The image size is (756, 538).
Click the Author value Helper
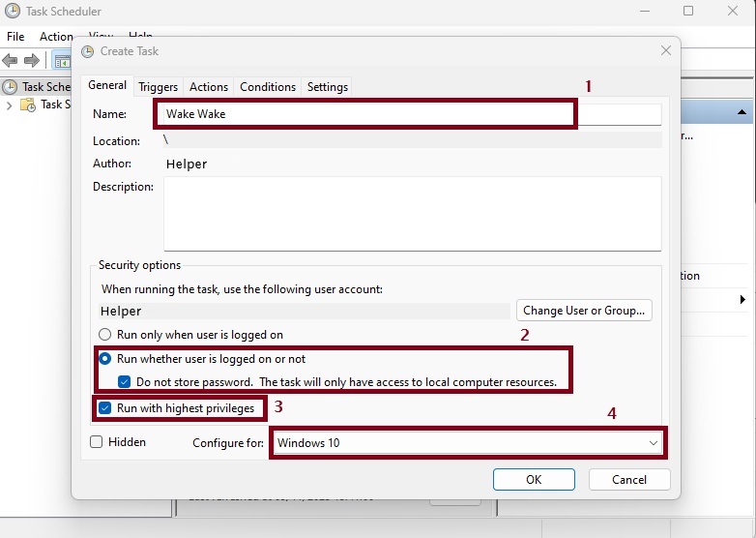point(187,164)
